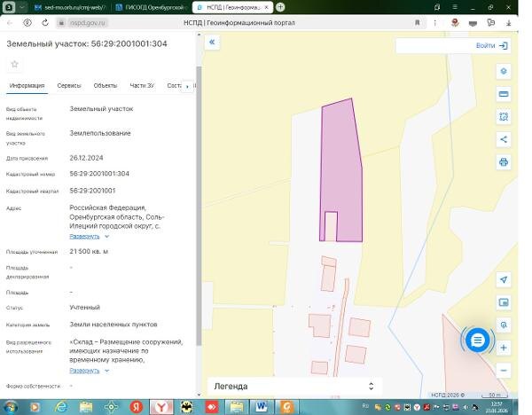Open the ruler measurement tool
This screenshot has width=532, height=415.
click(x=504, y=94)
